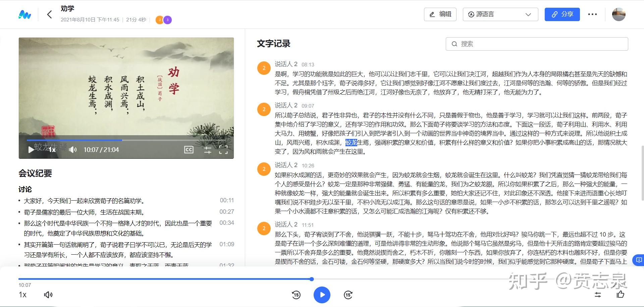Image resolution: width=644 pixels, height=307 pixels.
Task: Click the 编辑 edit button
Action: (440, 14)
